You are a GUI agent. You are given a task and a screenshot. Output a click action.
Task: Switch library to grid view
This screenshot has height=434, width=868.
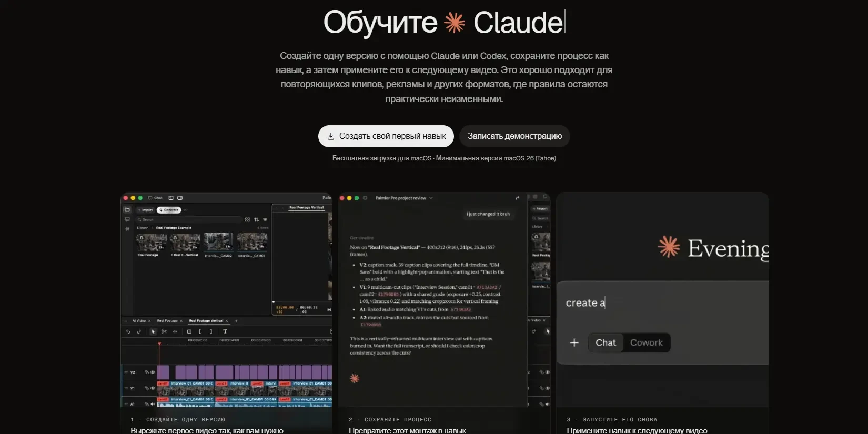247,219
